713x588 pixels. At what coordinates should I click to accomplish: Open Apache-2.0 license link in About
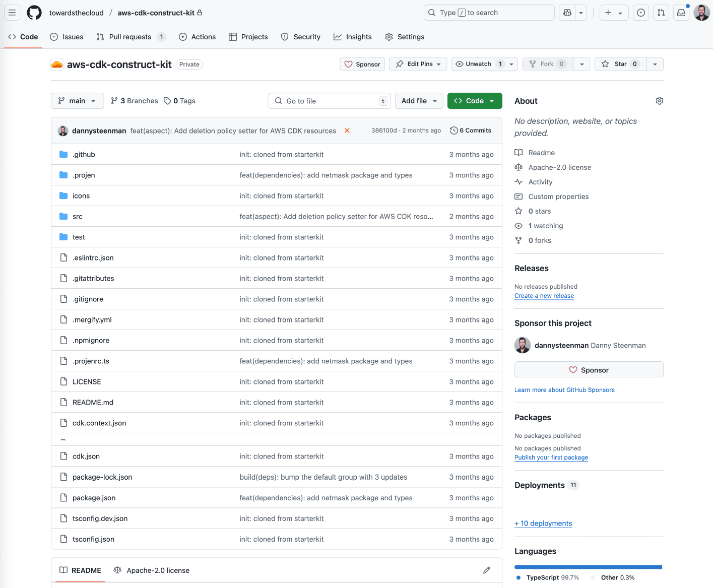point(553,167)
